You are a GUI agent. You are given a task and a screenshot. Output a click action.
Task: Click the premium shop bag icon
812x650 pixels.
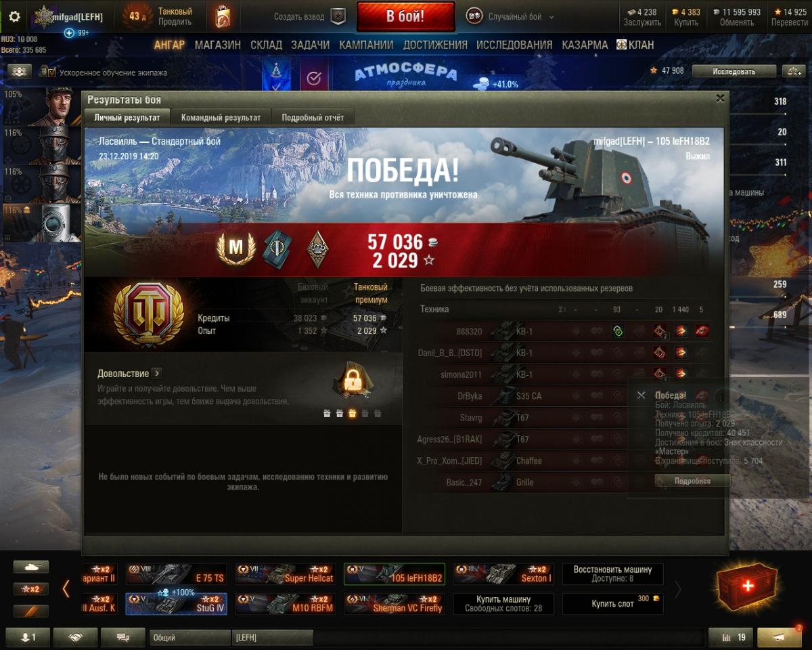pyautogui.click(x=222, y=17)
